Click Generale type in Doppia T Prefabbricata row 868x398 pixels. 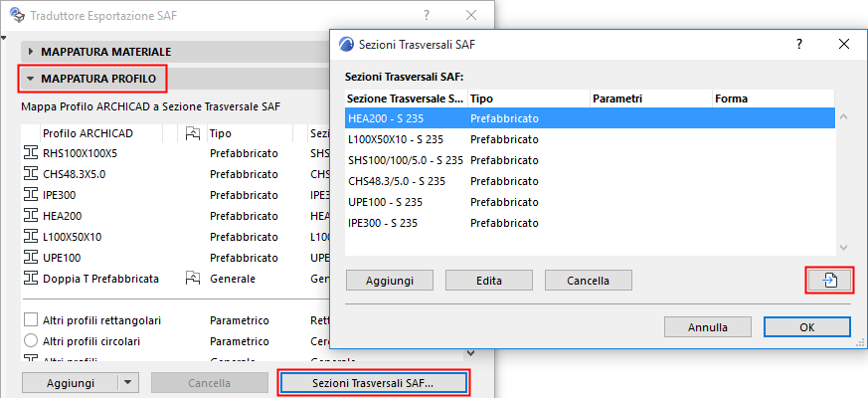[x=233, y=279]
